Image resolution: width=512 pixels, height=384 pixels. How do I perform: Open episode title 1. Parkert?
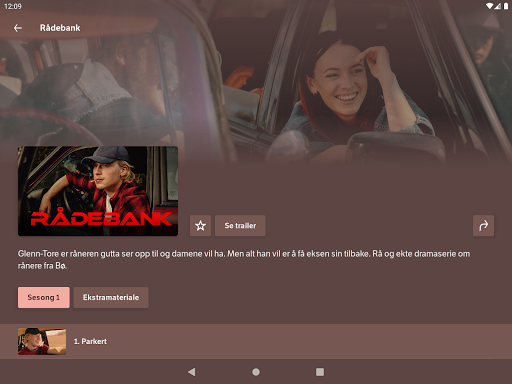[90, 341]
